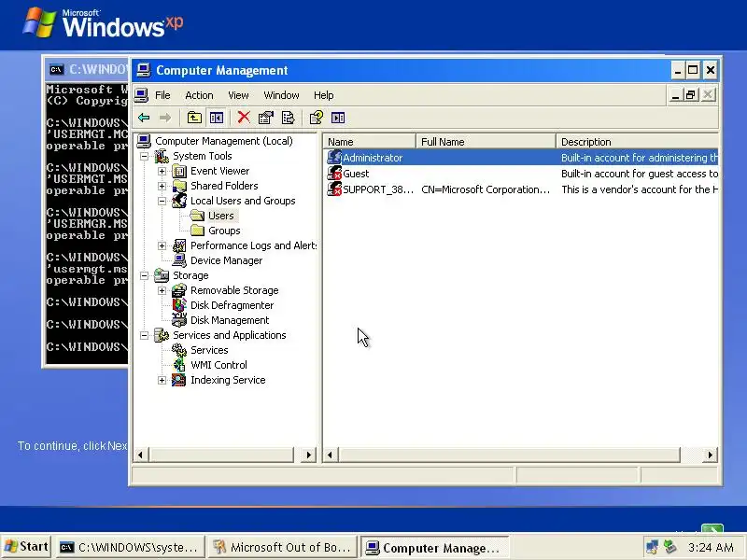
Task: Click the MMC icon left of File
Action: 142,95
